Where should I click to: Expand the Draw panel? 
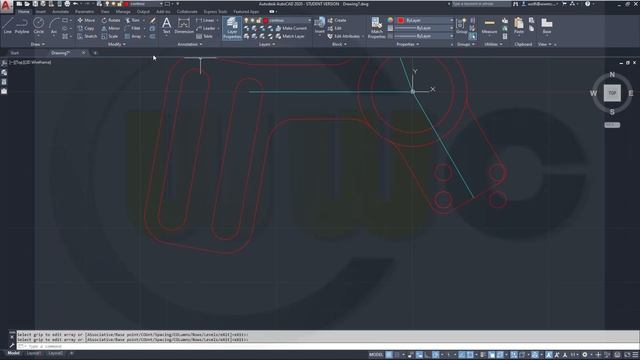click(38, 44)
